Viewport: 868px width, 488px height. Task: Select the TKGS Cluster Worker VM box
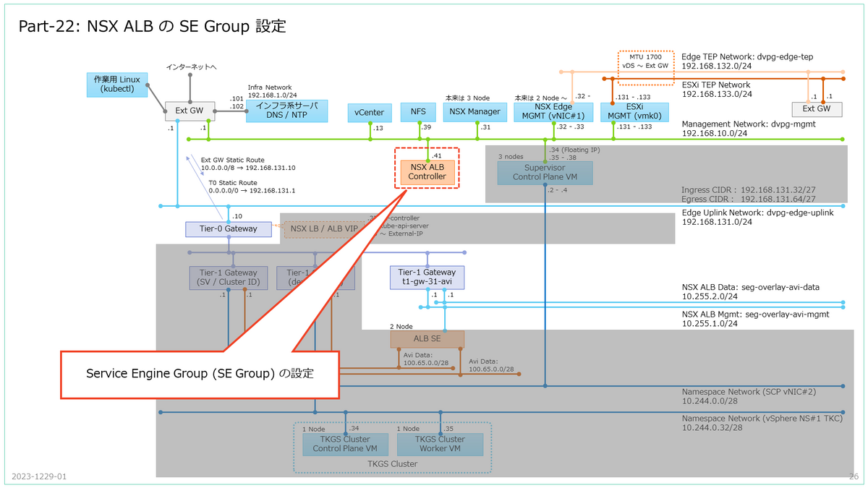(440, 445)
